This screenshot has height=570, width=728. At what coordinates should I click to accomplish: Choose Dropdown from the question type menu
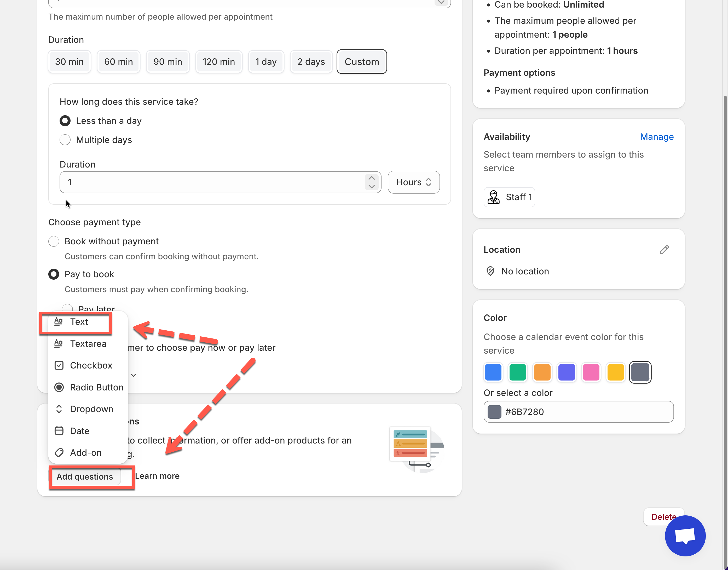tap(91, 409)
